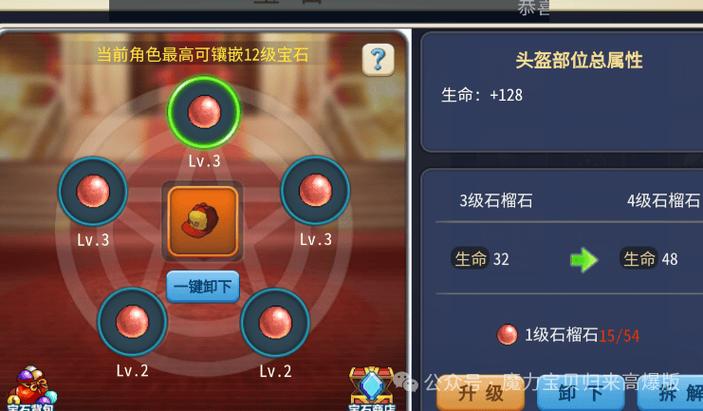Click the 升级 upgrade button
The height and width of the screenshot is (411, 703).
(x=481, y=394)
